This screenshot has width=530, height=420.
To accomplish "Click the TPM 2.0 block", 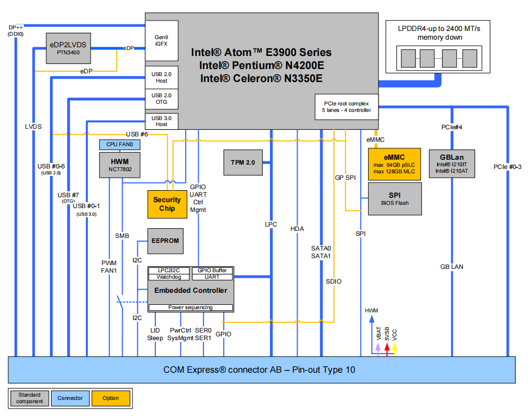I will tap(243, 163).
